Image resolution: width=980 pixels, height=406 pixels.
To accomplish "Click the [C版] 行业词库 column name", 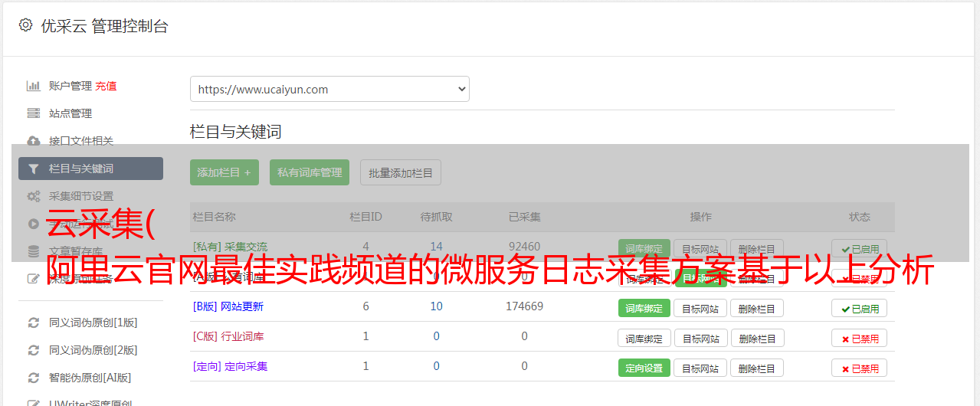I will [228, 336].
